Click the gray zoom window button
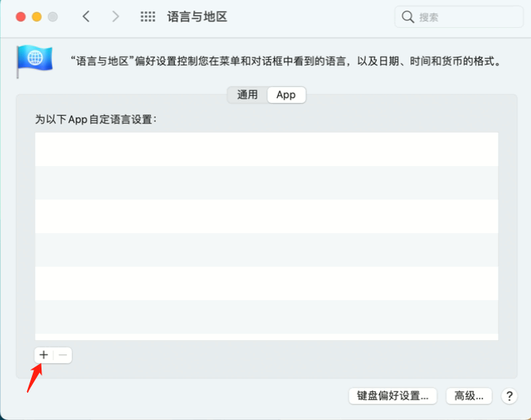The image size is (531, 420). [53, 17]
